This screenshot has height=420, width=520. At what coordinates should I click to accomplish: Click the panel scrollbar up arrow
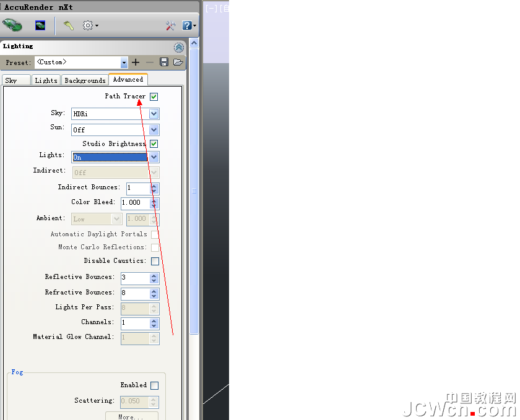(194, 43)
